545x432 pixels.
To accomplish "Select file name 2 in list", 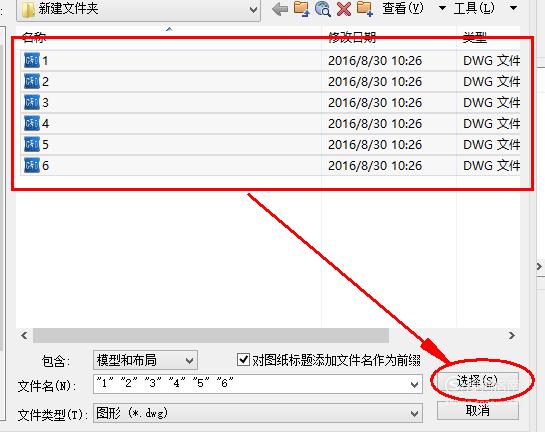I will [x=46, y=82].
